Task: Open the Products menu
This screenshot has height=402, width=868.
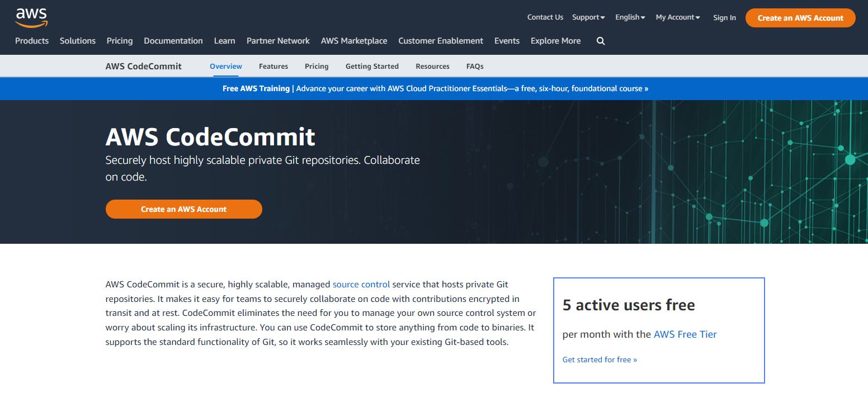Action: click(x=32, y=41)
